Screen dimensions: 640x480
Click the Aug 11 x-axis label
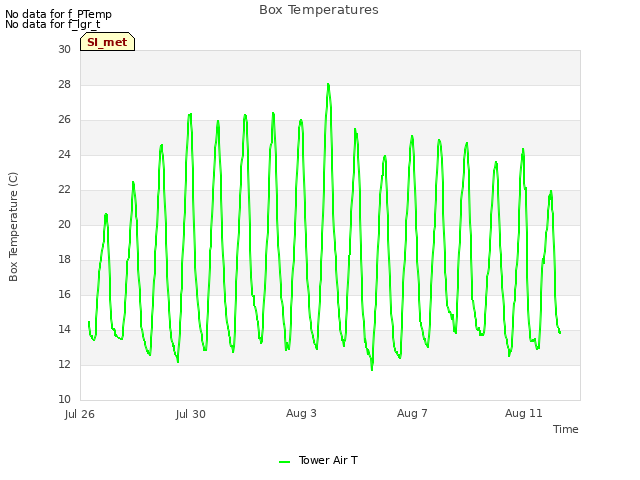(x=524, y=413)
